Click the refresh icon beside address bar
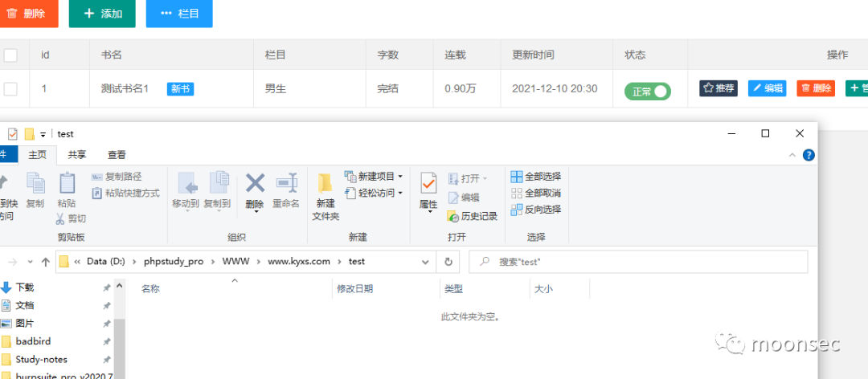Viewport: 868px width, 379px height. (x=448, y=262)
